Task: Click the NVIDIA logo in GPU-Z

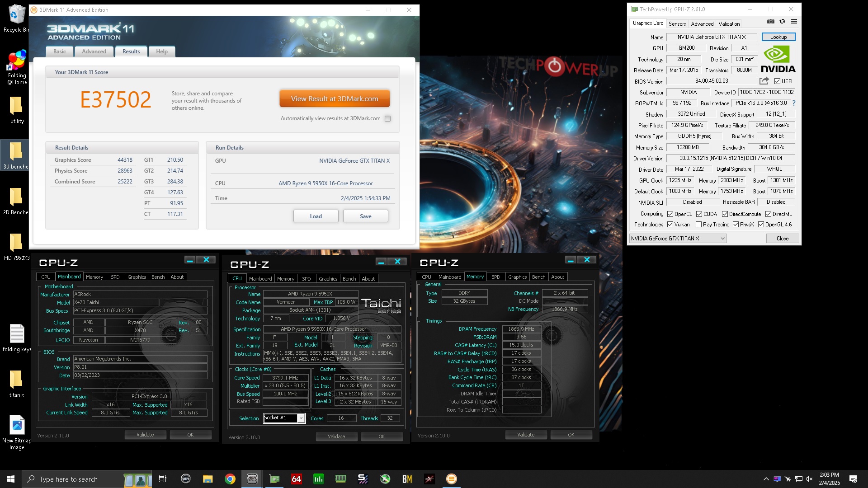Action: pos(778,60)
